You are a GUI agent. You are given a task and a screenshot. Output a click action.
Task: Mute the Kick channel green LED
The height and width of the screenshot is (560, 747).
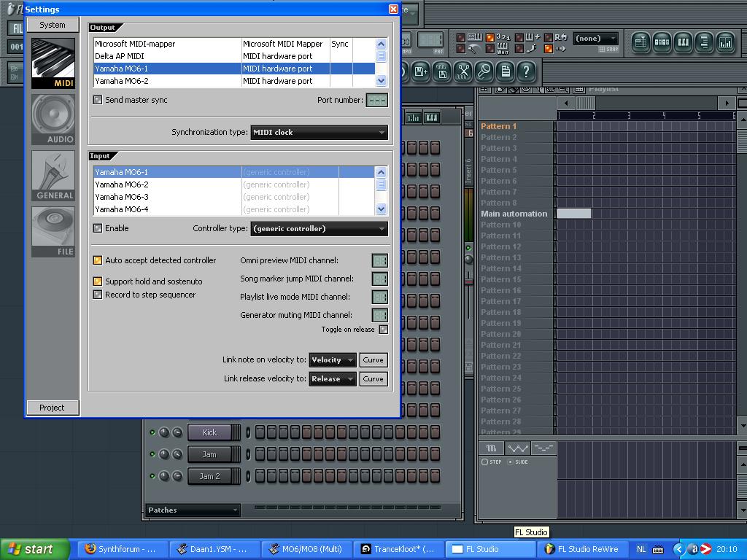pos(152,432)
